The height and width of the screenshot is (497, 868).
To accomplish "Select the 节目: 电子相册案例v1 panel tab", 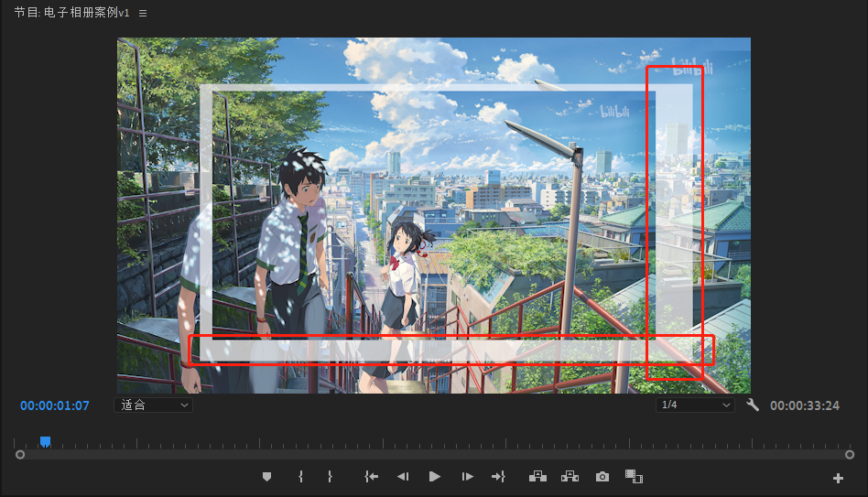I will click(x=71, y=13).
